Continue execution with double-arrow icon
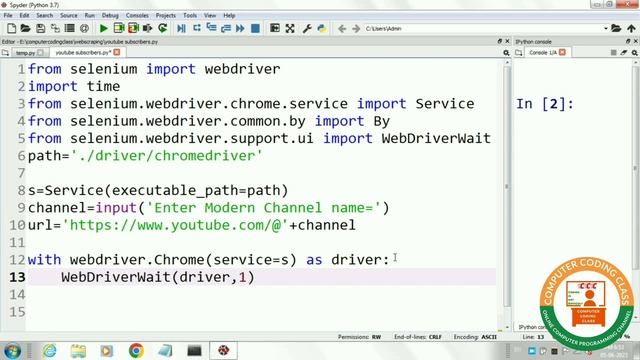The width and height of the screenshot is (640, 360). coord(240,28)
